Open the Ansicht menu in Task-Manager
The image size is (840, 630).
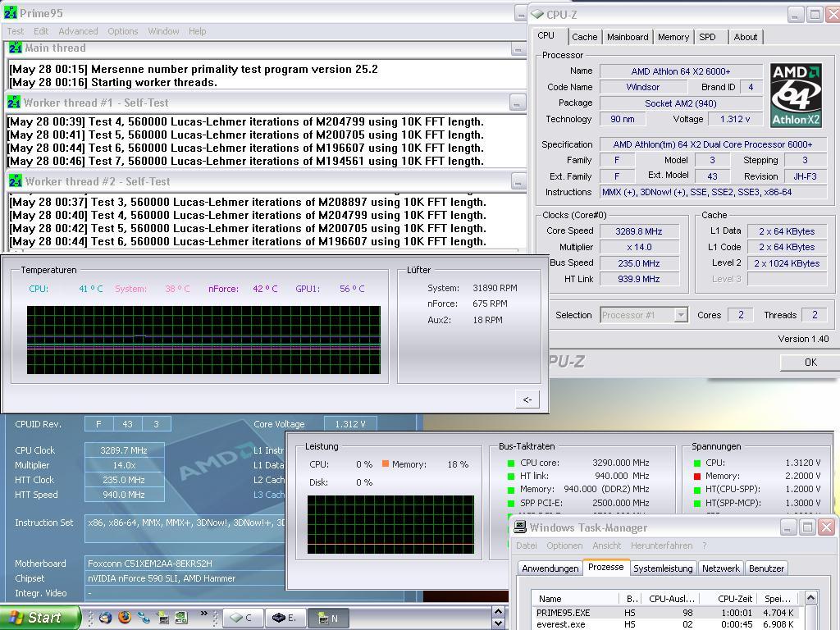[x=606, y=546]
